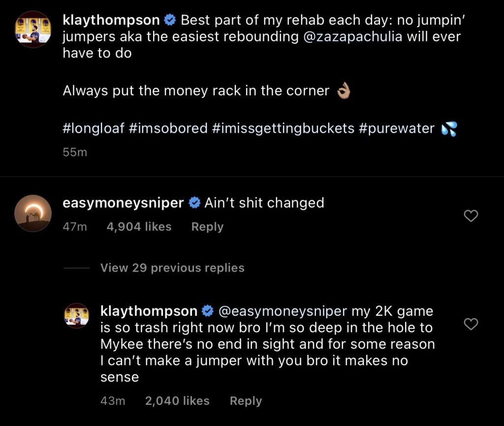Image resolution: width=504 pixels, height=426 pixels.
Task: Like easymoneysniper's "Ain't shit changed" comment
Action: pyautogui.click(x=471, y=215)
